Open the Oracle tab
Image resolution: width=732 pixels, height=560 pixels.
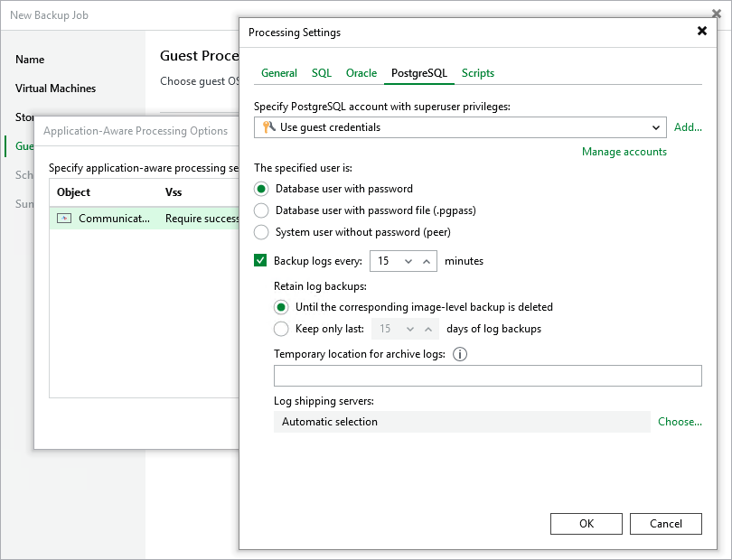tap(361, 73)
